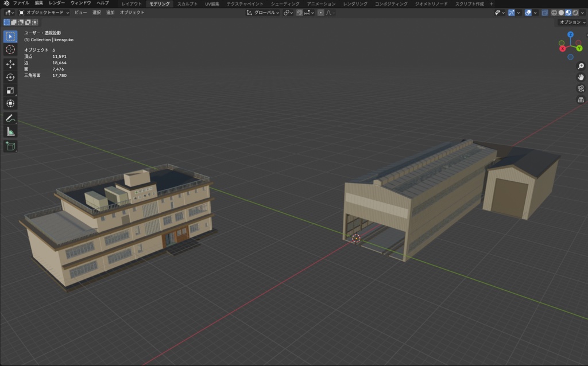The image size is (588, 366).
Task: Switch to solid viewport shading
Action: coord(562,13)
